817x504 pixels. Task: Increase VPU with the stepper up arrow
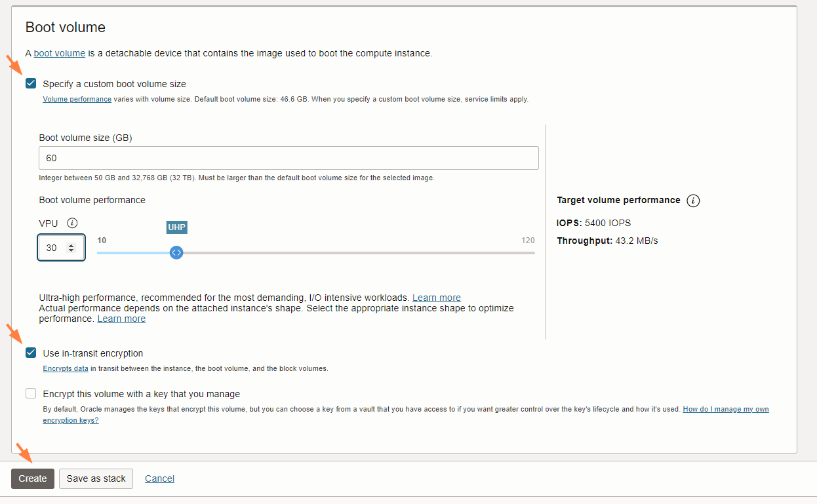pyautogui.click(x=71, y=245)
